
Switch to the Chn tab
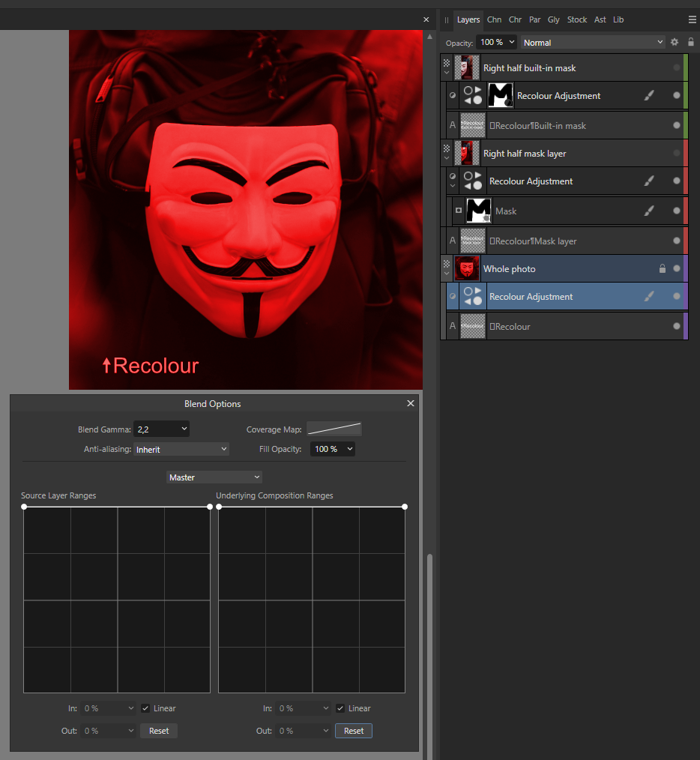point(494,19)
